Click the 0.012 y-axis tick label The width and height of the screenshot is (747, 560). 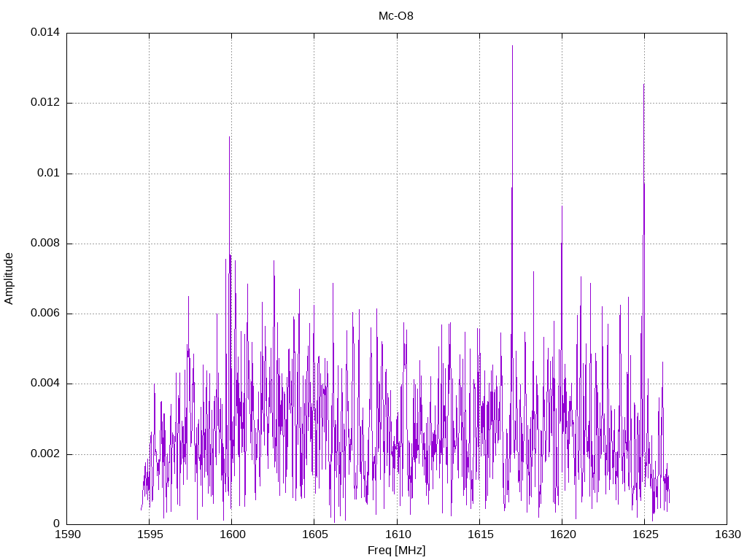[45, 102]
